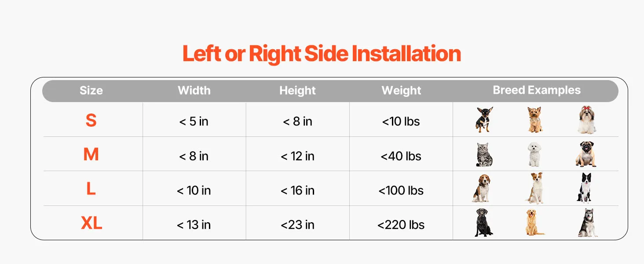The width and height of the screenshot is (644, 264).
Task: Select the Breed Examples column header
Action: (x=537, y=90)
